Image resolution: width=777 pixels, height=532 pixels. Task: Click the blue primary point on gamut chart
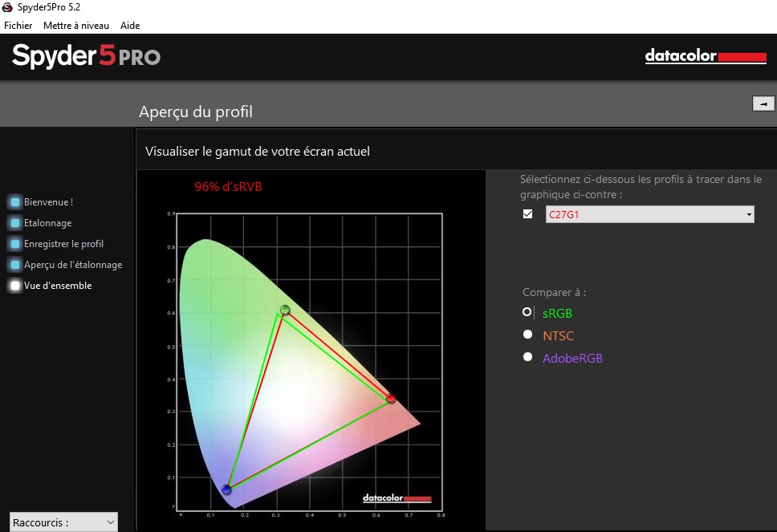(226, 489)
